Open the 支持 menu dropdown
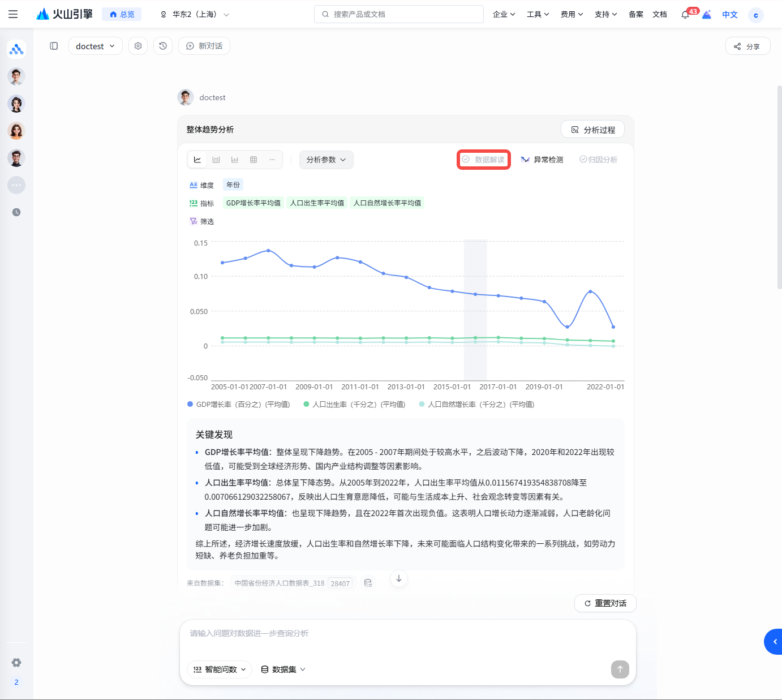The height and width of the screenshot is (700, 782). click(x=605, y=14)
